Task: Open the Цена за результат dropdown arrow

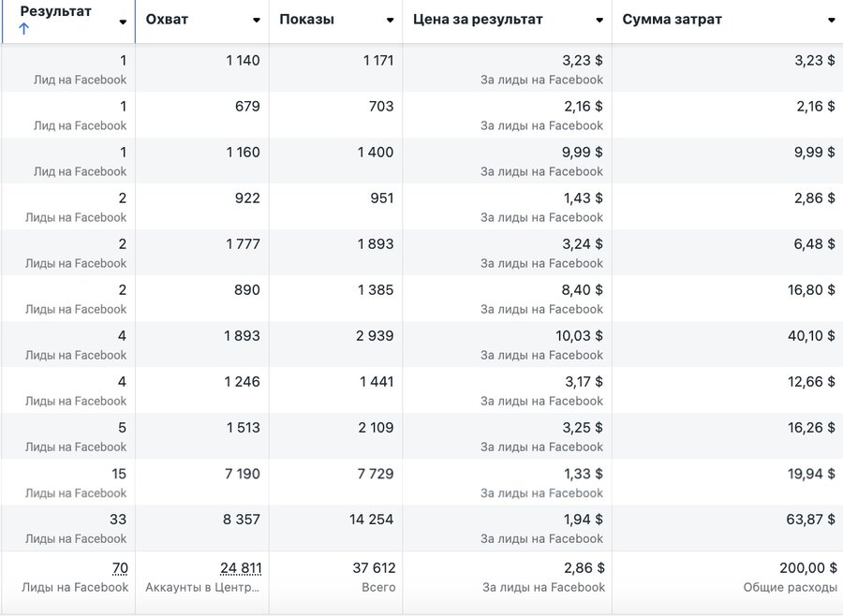Action: tap(599, 20)
